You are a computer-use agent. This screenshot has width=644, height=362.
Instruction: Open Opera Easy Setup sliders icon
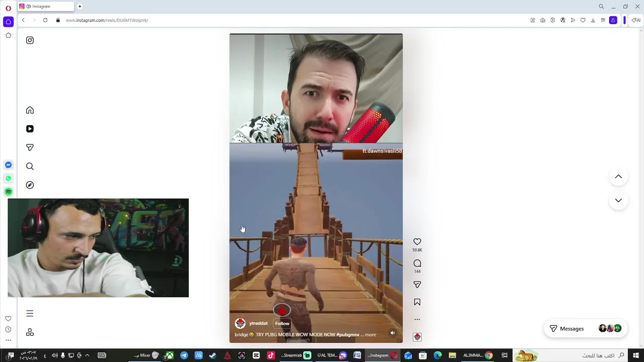pyautogui.click(x=603, y=20)
